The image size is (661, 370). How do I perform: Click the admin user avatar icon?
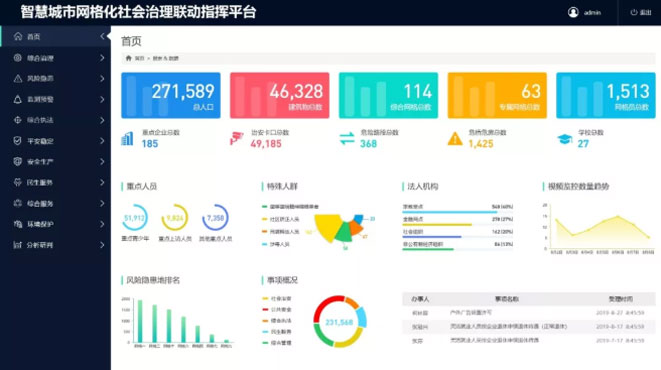(x=573, y=12)
